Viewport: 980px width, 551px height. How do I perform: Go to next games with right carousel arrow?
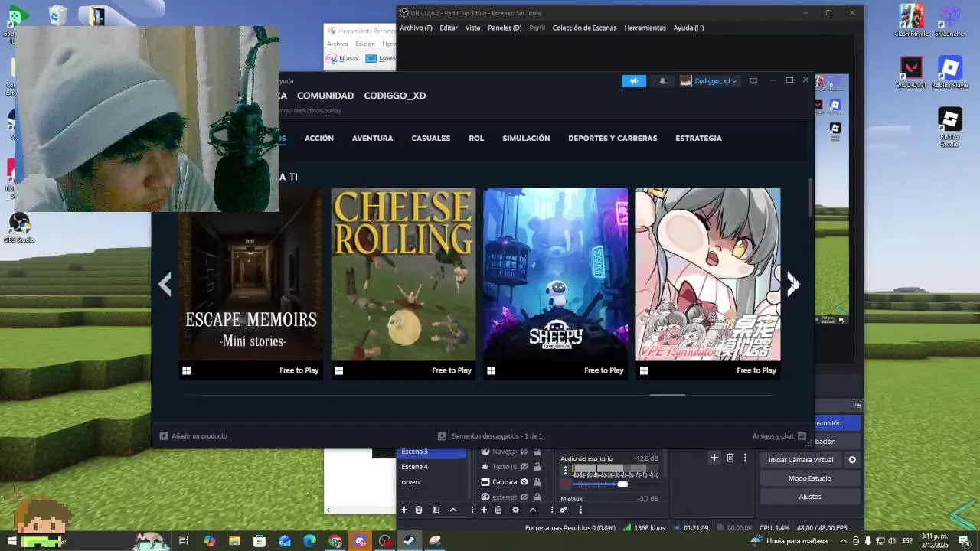792,284
